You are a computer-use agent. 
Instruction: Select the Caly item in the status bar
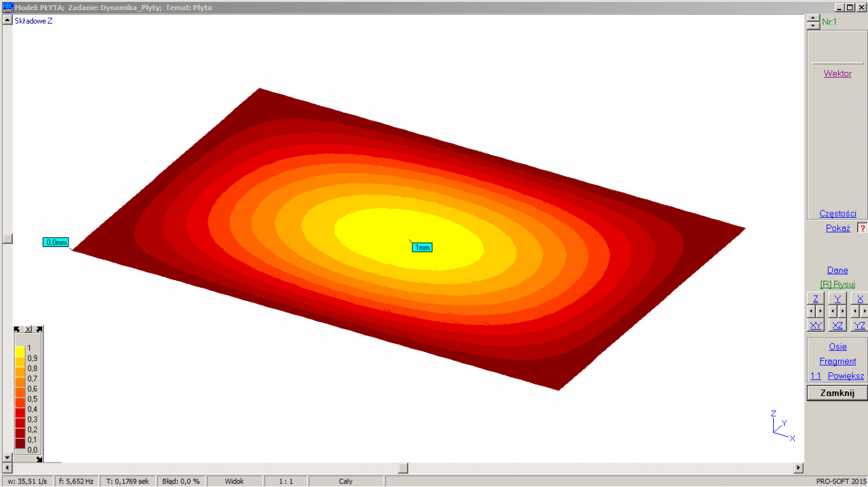point(345,481)
